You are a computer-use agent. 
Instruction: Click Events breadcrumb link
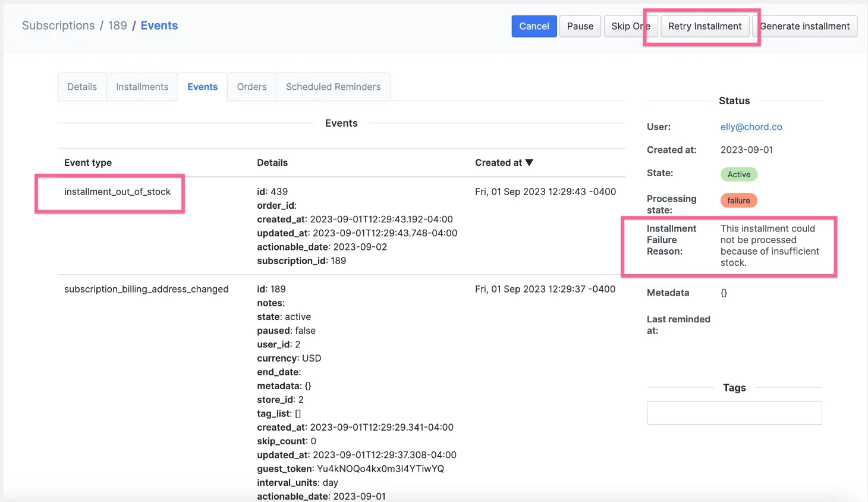(x=159, y=26)
